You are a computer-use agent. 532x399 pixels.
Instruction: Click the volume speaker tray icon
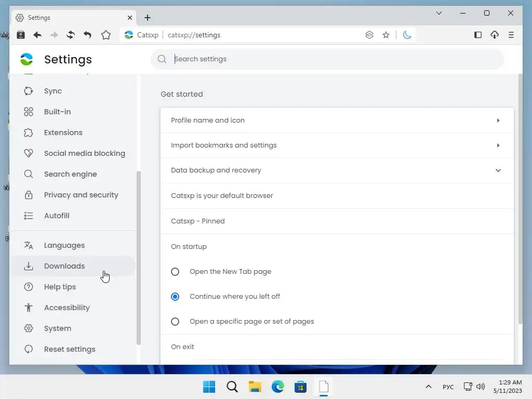481,387
